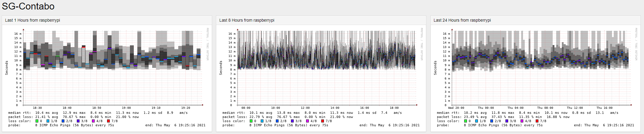This screenshot has height=134, width=644.
Task: Click green 0 loss swatch in 1 Hours graph
Action: (x=37, y=121)
